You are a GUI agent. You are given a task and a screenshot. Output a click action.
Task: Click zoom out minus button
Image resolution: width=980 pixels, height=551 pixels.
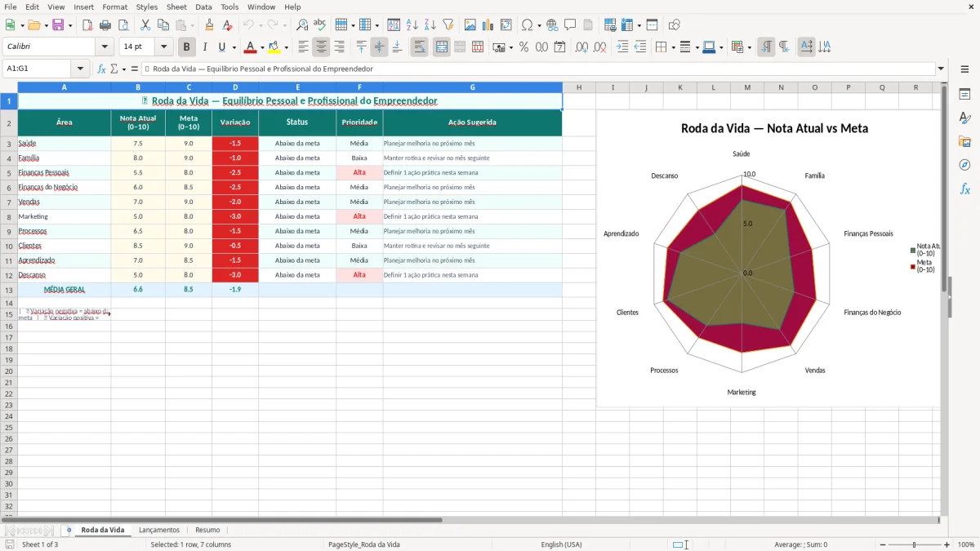coord(881,544)
